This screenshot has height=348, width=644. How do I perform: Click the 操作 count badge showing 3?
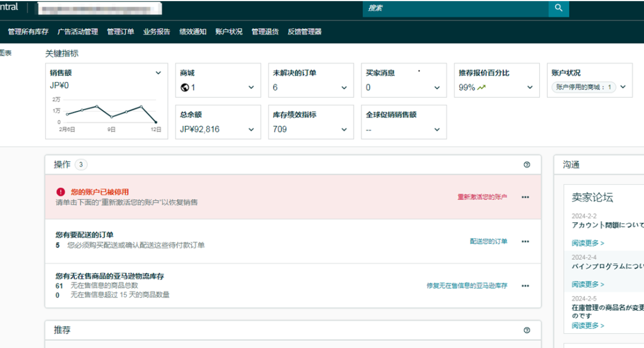pyautogui.click(x=81, y=164)
